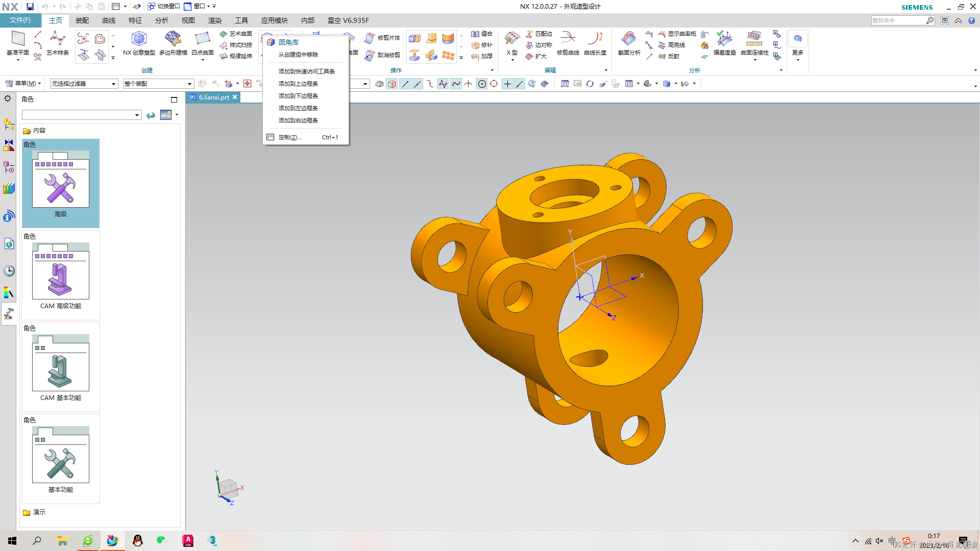Screen dimensions: 980x551
Task: Click the 匹配边 match edge tool
Action: 539,34
